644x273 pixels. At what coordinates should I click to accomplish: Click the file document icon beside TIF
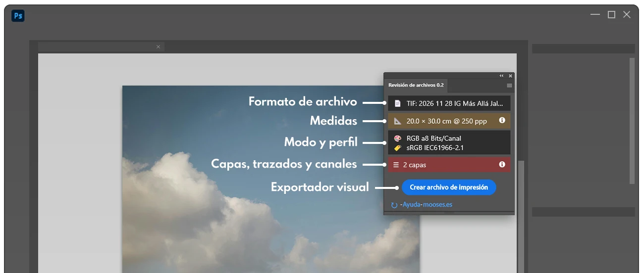point(397,103)
